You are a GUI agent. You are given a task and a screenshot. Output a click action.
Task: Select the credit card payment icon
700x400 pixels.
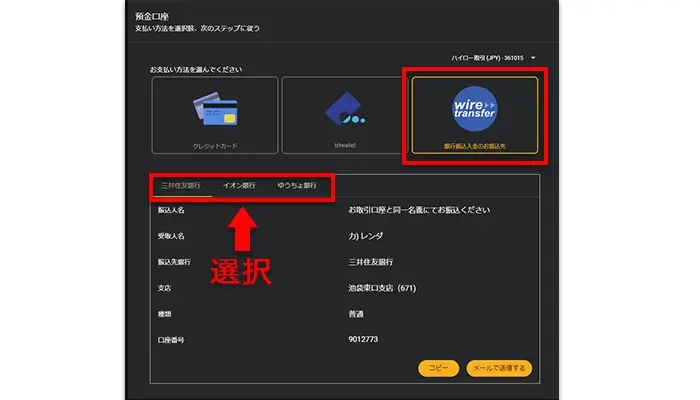click(x=216, y=110)
